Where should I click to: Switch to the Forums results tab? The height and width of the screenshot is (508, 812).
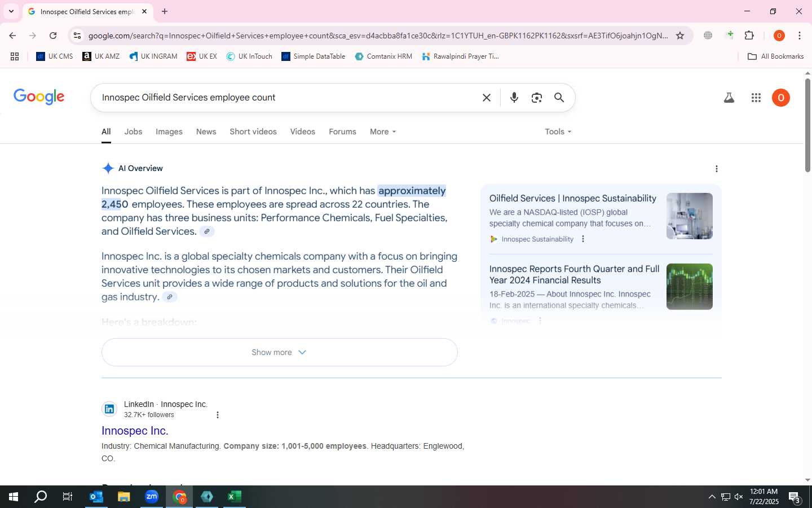point(342,132)
